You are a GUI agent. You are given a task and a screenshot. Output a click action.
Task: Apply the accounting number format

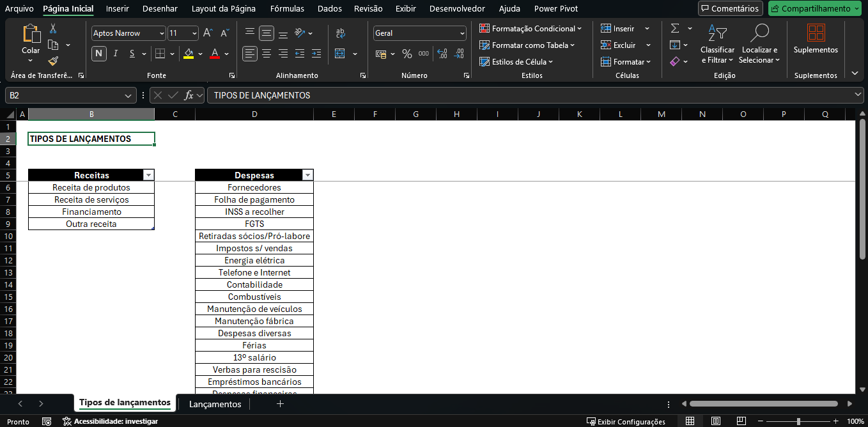[x=381, y=54]
